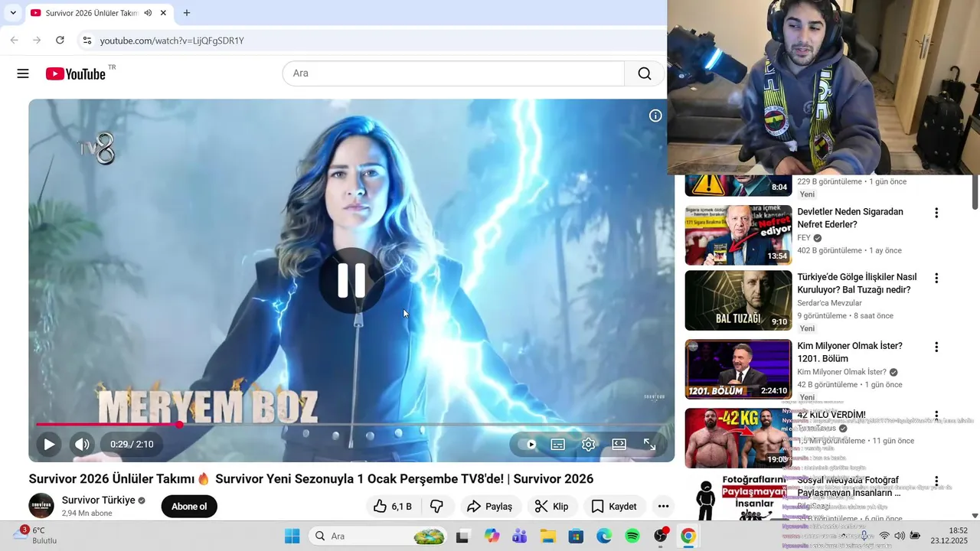Image resolution: width=980 pixels, height=551 pixels.
Task: Switch to theater mode view
Action: (619, 444)
